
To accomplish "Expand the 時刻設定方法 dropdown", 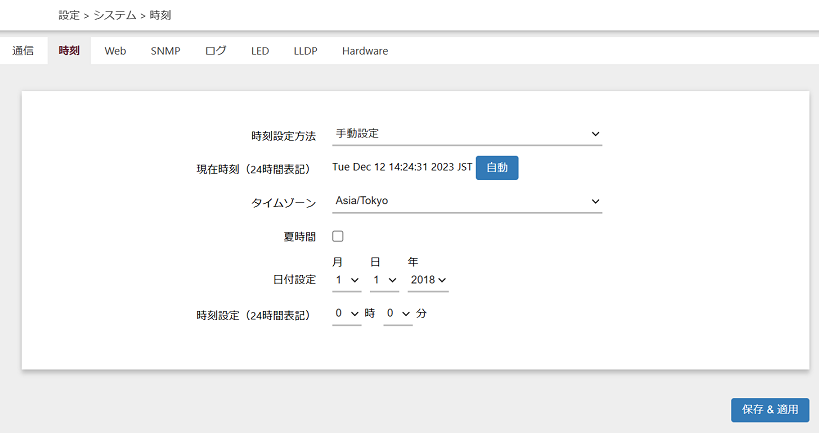I will tap(466, 134).
